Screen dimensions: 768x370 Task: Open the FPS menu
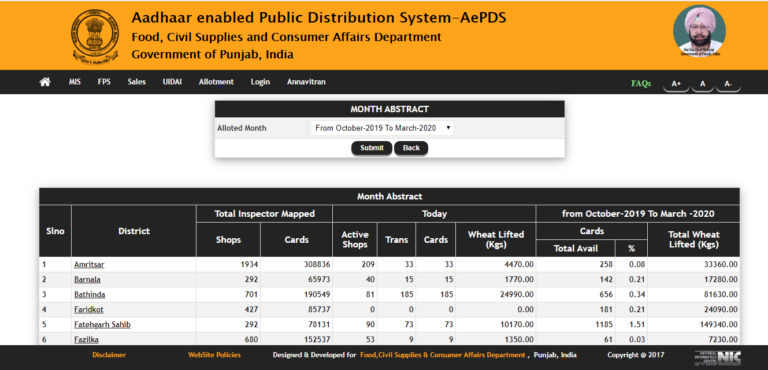(104, 82)
